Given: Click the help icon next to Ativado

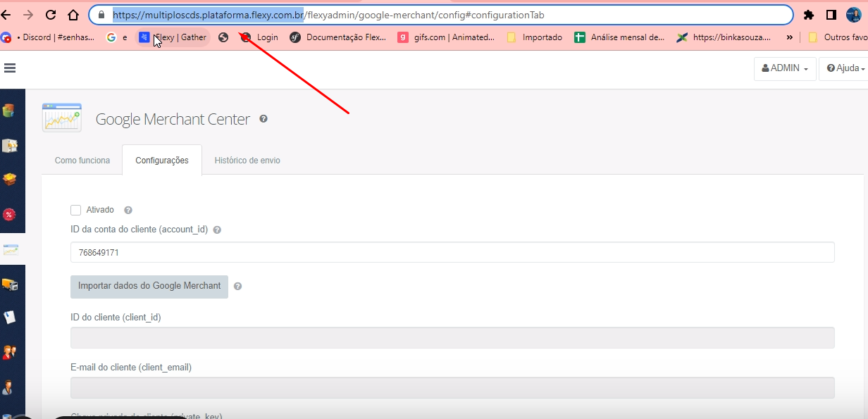Looking at the screenshot, I should (128, 210).
